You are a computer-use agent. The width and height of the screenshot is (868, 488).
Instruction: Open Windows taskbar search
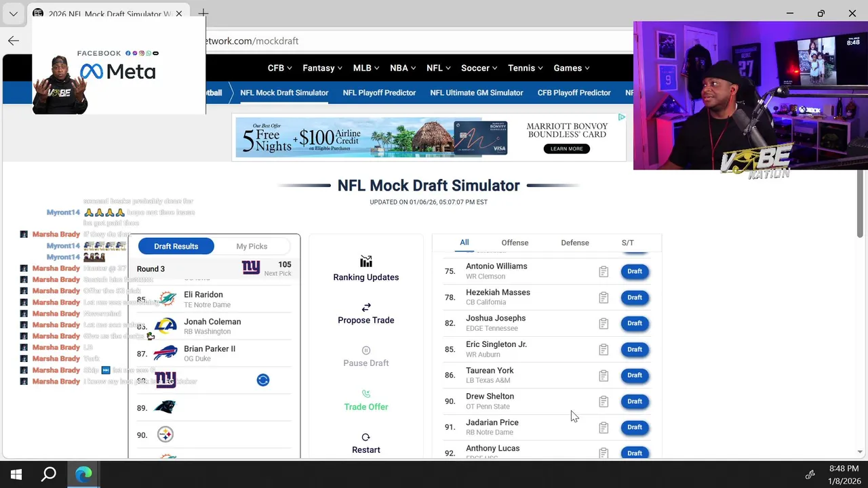click(x=49, y=474)
